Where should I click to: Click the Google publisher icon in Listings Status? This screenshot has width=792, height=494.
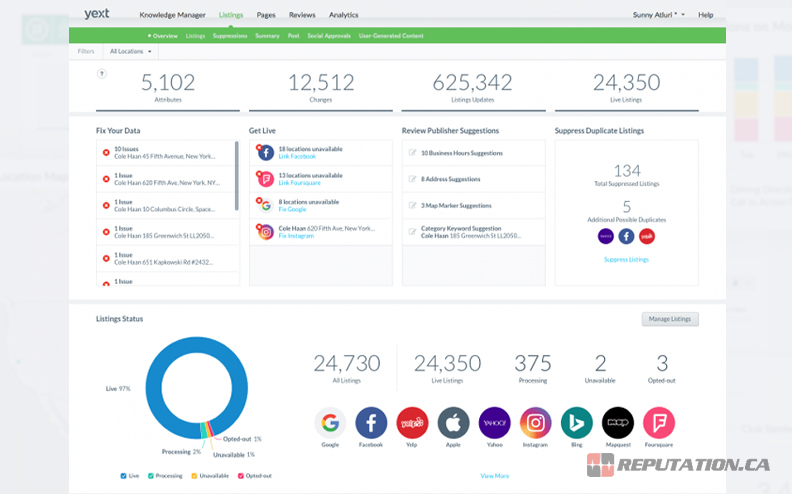point(330,423)
